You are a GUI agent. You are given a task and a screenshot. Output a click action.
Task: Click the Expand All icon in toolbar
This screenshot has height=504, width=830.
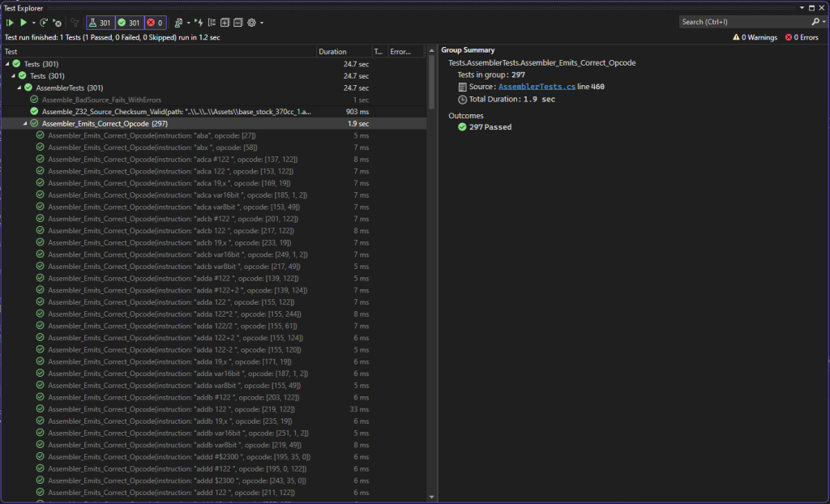(x=225, y=23)
